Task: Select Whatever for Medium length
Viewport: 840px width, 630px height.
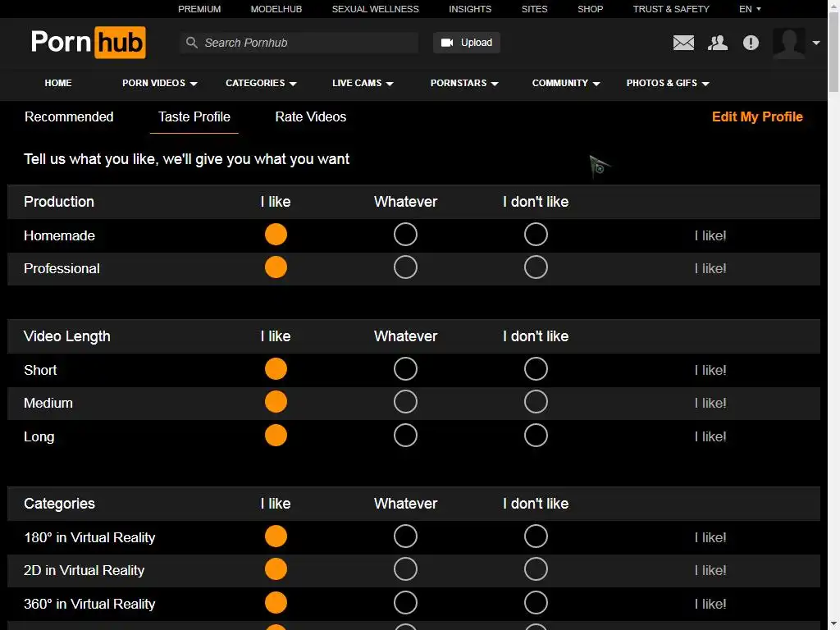Action: pyautogui.click(x=405, y=402)
